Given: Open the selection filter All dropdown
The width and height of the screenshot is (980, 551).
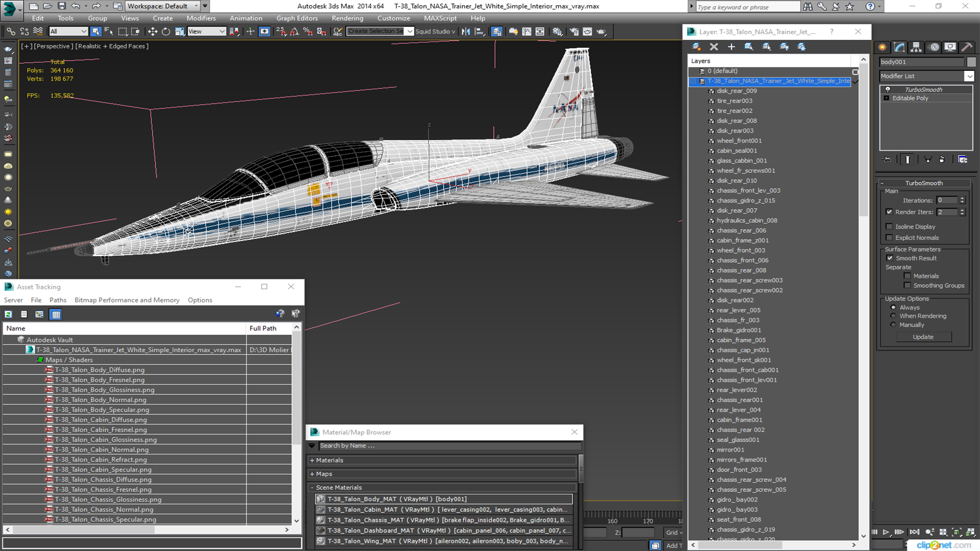Looking at the screenshot, I should [x=68, y=32].
